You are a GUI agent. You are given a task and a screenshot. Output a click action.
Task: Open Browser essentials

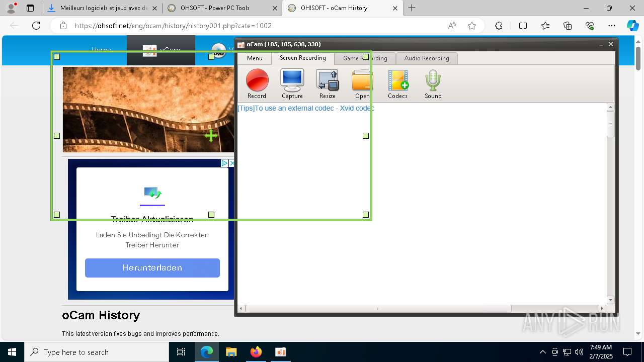point(590,26)
